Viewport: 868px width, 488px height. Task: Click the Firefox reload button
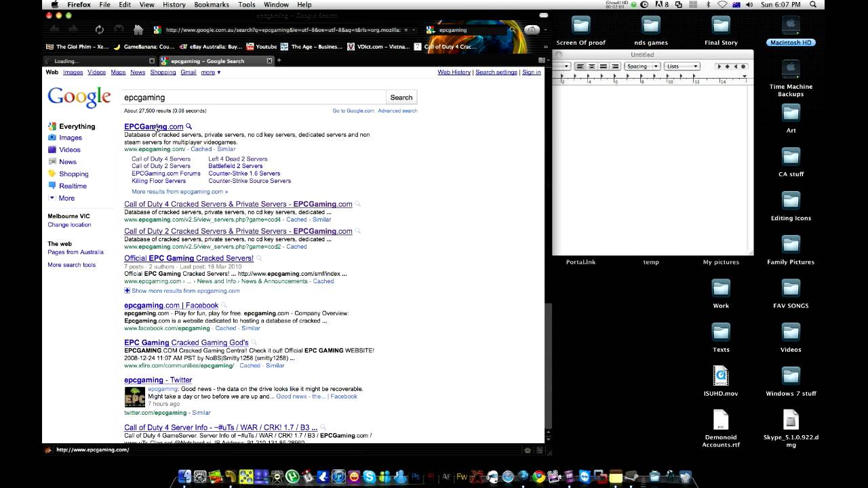coord(100,30)
